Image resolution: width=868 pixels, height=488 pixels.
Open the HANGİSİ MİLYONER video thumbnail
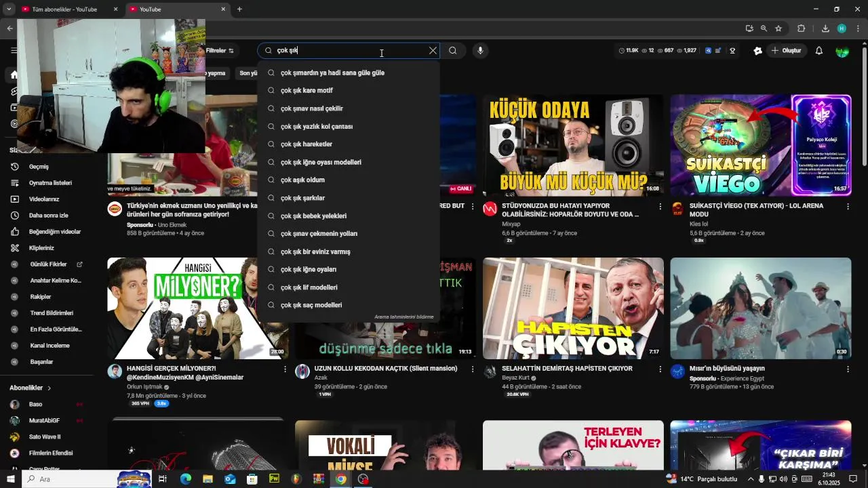[198, 308]
